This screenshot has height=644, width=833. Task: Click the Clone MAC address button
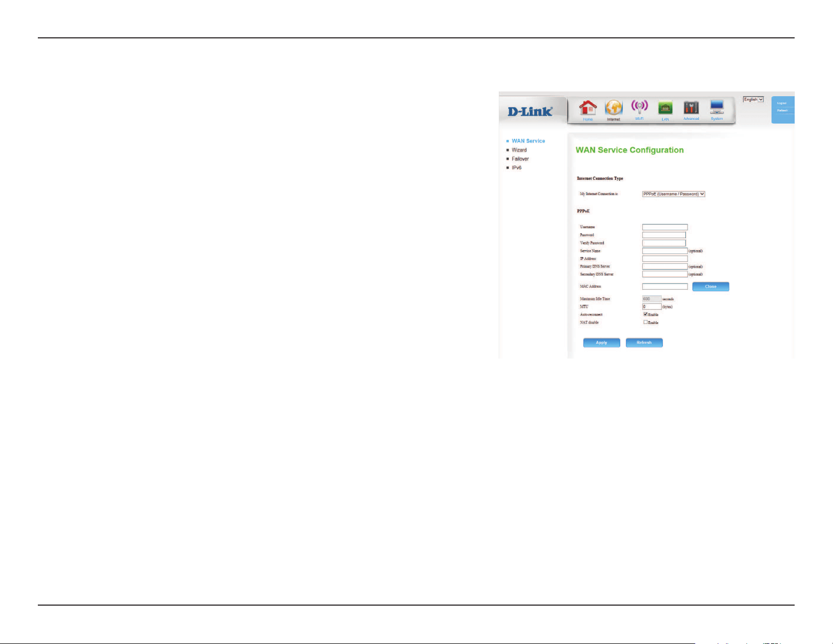(711, 287)
